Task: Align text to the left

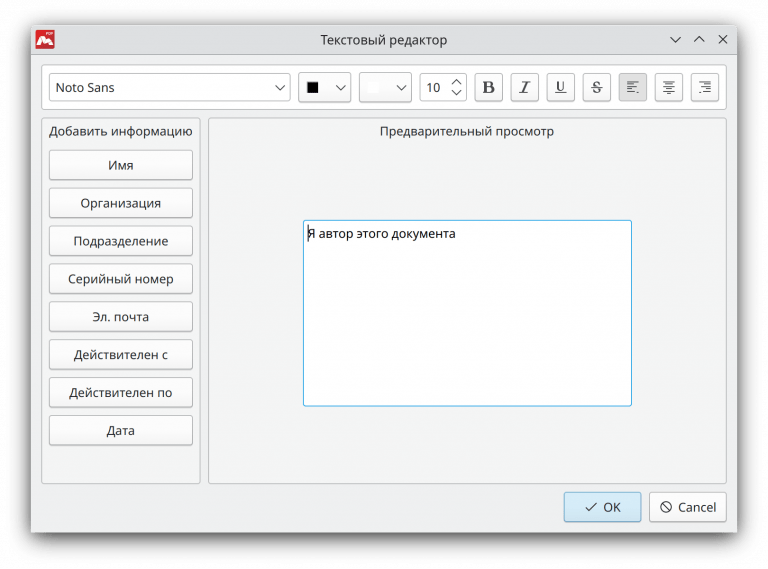Action: (632, 87)
